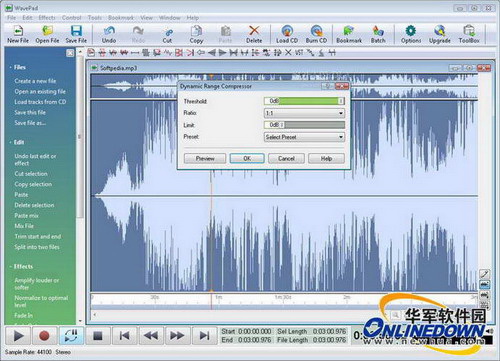This screenshot has height=361, width=500.
Task: Click the New File toolbar icon
Action: click(18, 34)
